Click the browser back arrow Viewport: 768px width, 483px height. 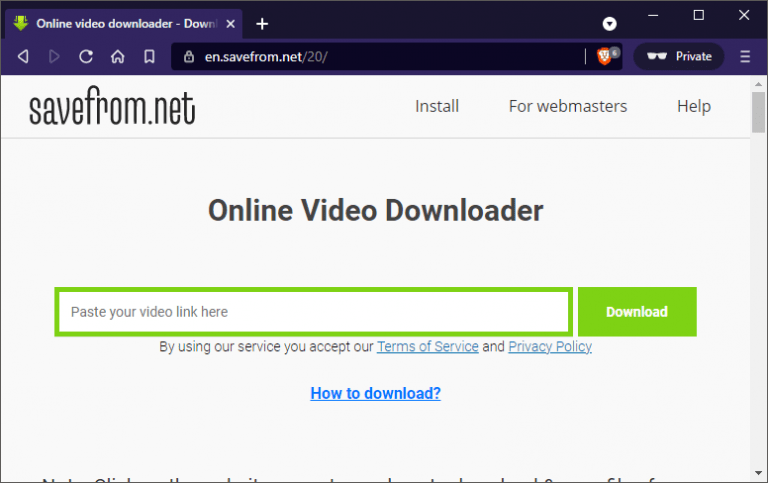[23, 57]
